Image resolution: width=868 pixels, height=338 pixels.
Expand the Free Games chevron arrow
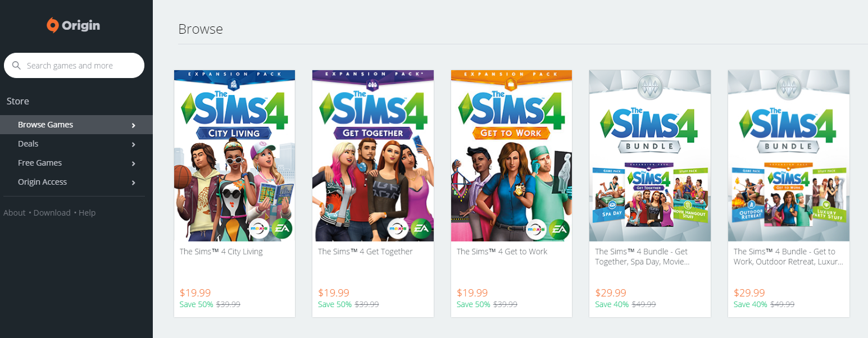click(133, 163)
